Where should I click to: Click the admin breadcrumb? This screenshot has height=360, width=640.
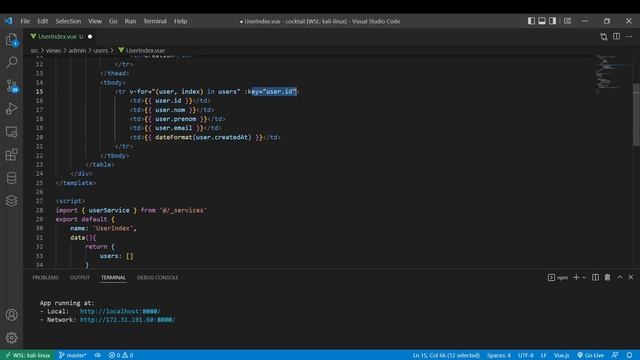77,51
